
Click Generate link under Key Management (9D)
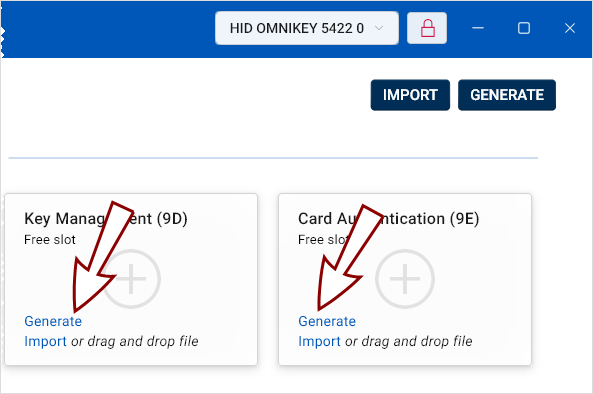53,321
